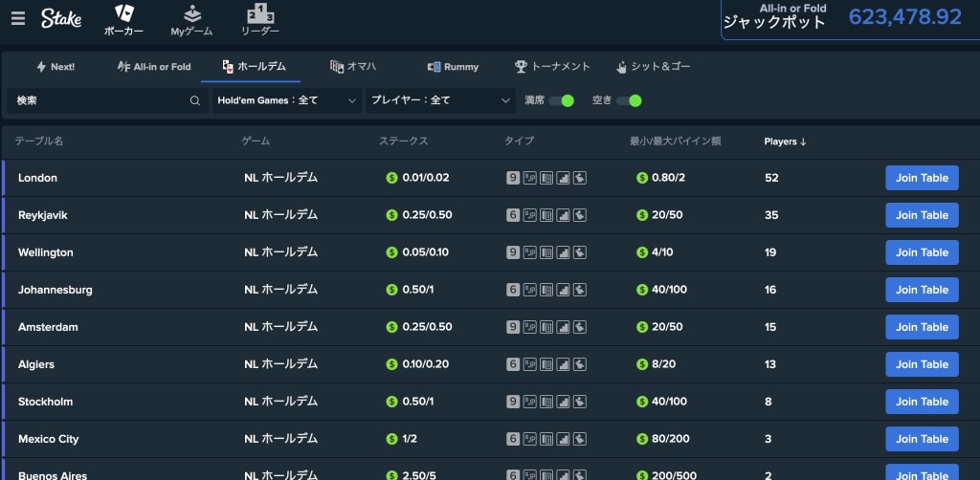The height and width of the screenshot is (480, 980).
Task: Click the テーブル名 column header
Action: [38, 142]
